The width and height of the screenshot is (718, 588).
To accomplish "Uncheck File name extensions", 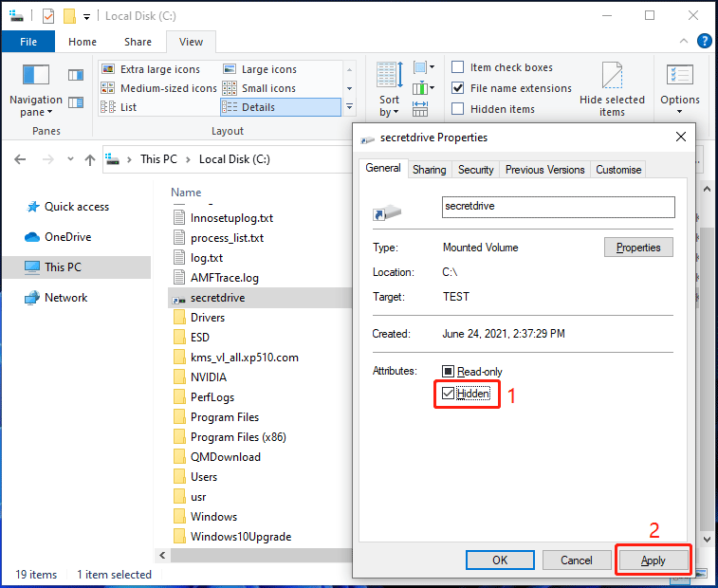I will (458, 88).
